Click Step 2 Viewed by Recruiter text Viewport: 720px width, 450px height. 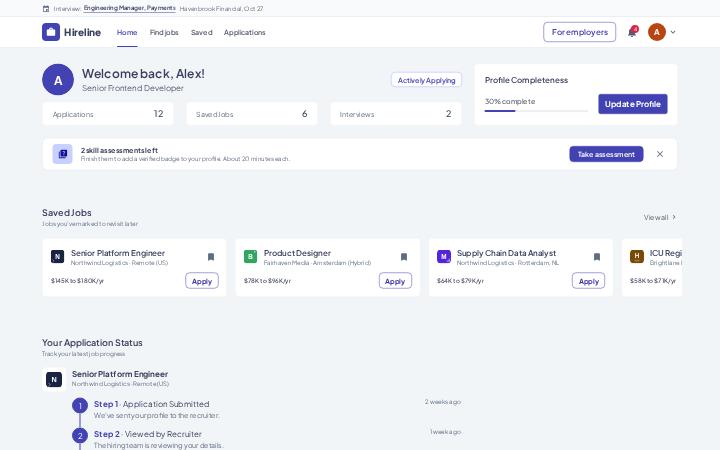[x=148, y=434]
